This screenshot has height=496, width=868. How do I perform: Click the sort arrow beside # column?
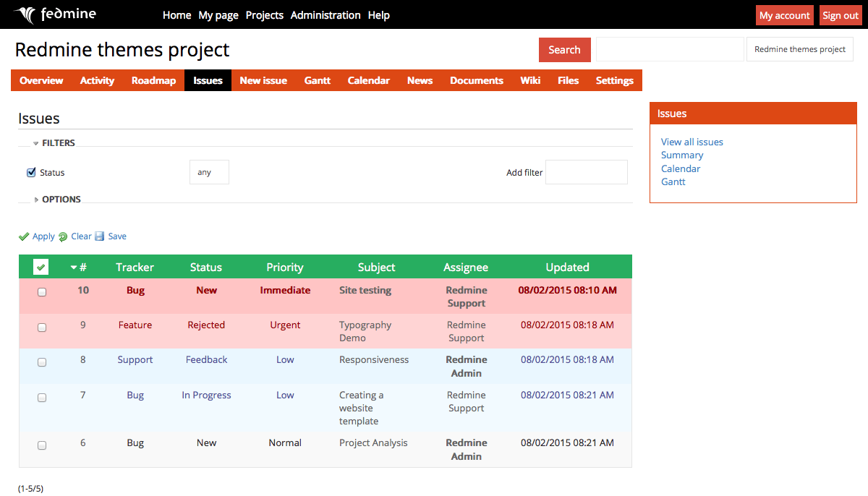(x=74, y=268)
